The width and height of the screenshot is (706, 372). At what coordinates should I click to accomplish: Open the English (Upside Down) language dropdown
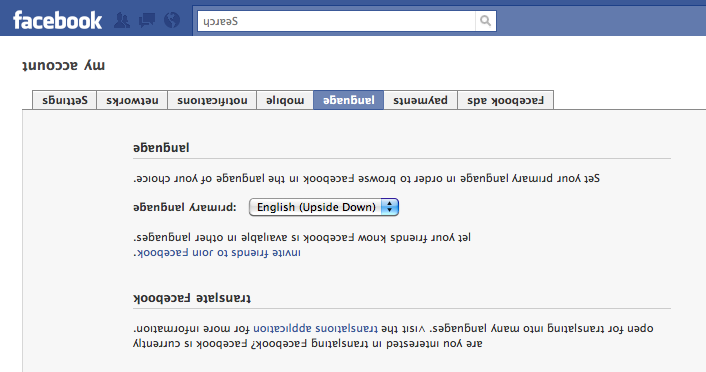pyautogui.click(x=324, y=207)
